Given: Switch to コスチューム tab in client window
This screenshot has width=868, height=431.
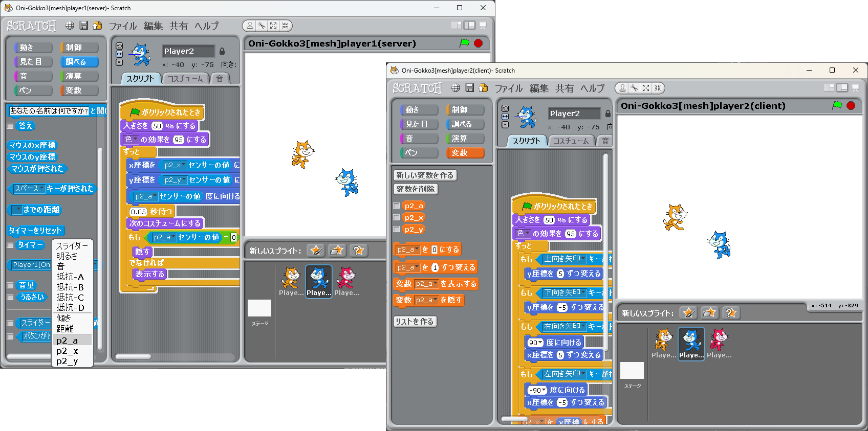Looking at the screenshot, I should click(x=571, y=141).
